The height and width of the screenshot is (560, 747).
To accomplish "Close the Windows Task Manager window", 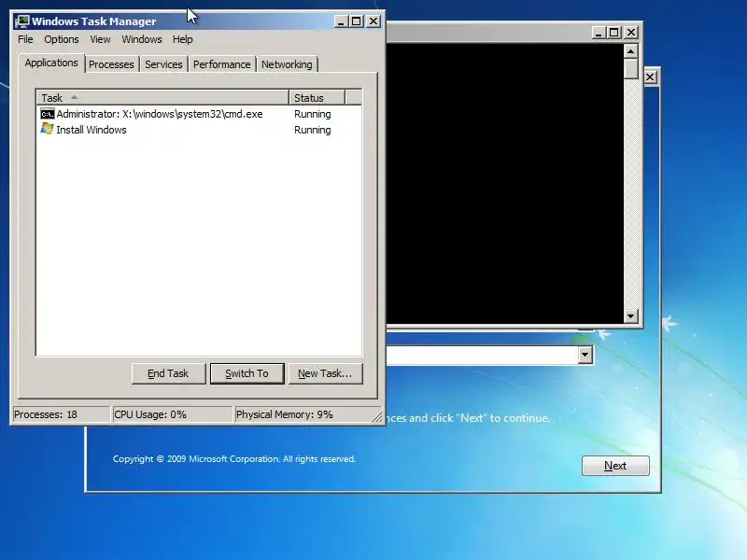I will (x=373, y=21).
